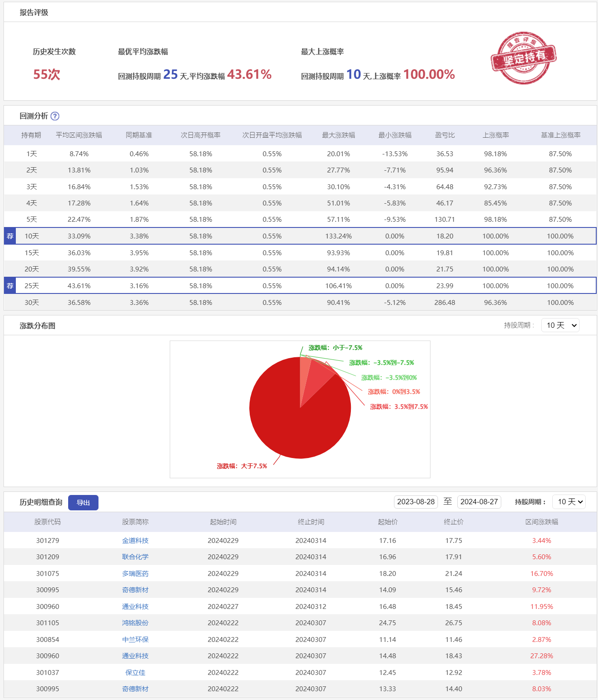The image size is (598, 700).
Task: Click the 133.24% max gain cell
Action: click(x=339, y=236)
